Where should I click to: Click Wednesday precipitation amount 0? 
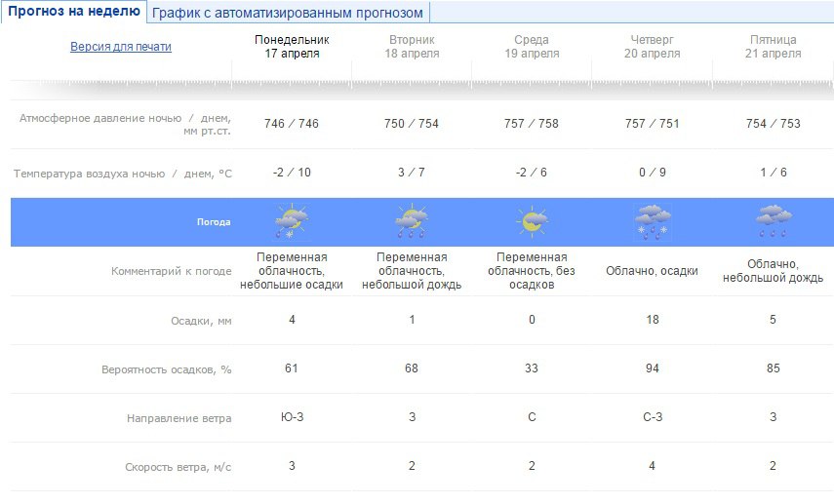tap(532, 320)
